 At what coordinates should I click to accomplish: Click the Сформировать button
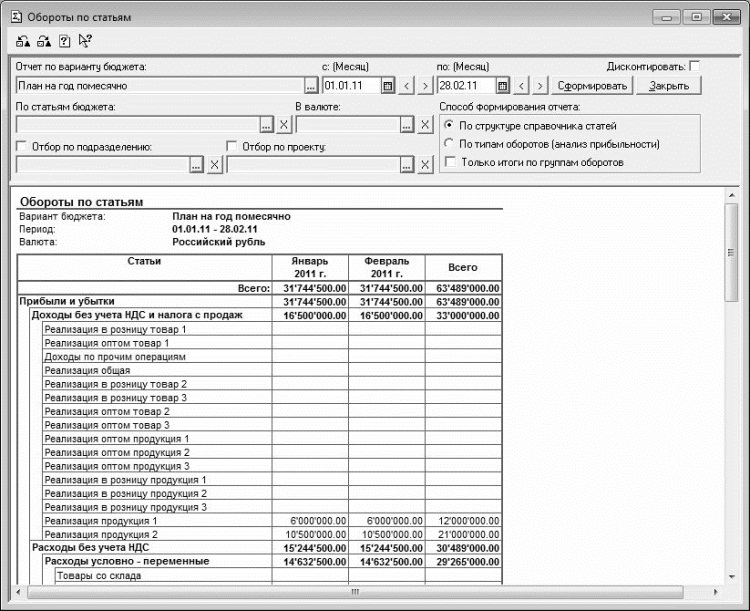click(x=592, y=86)
